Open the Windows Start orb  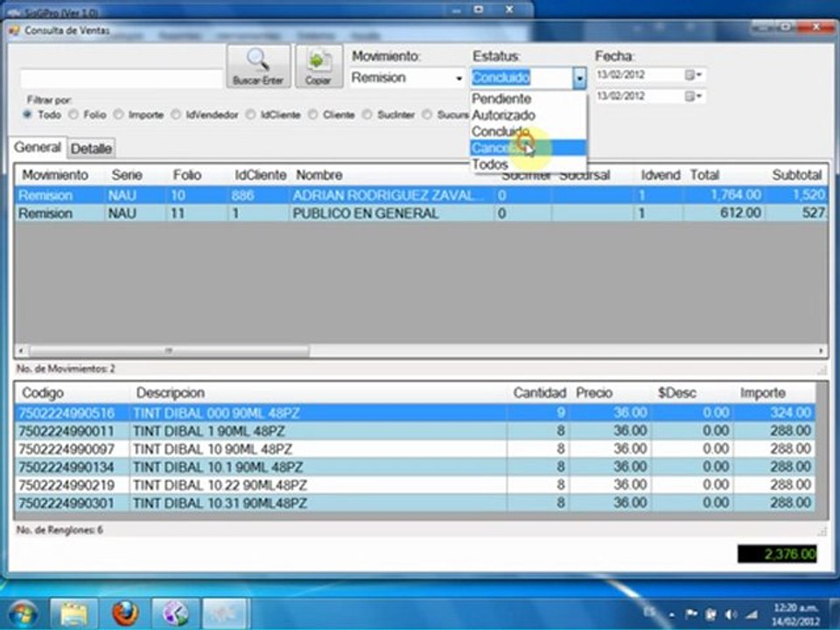tap(23, 614)
